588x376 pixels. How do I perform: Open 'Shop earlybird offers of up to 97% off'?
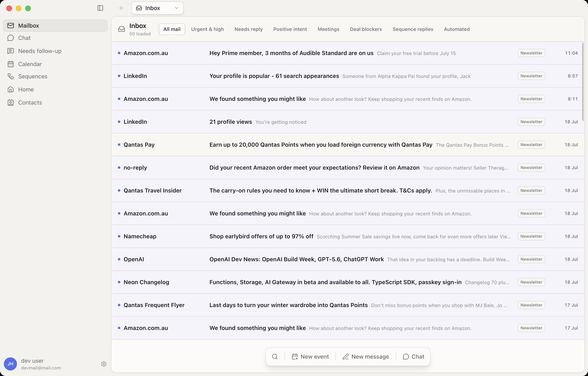[x=348, y=236]
